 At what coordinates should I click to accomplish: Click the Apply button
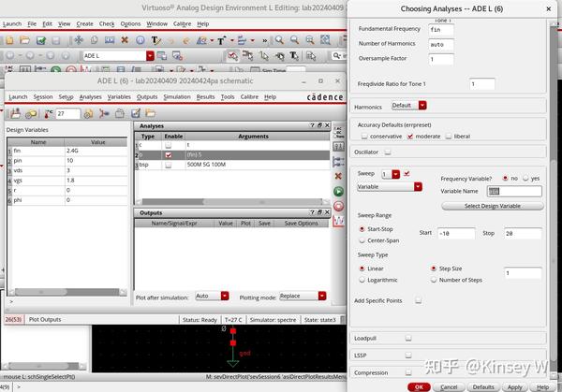514,387
